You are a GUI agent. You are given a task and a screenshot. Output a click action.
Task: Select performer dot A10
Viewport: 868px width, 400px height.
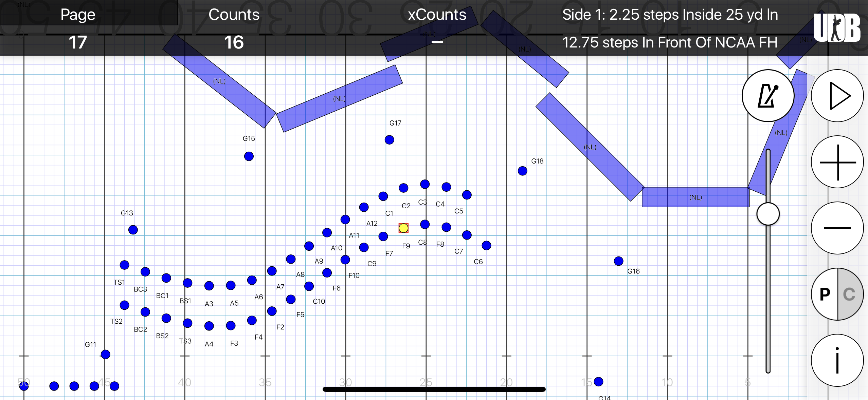pyautogui.click(x=327, y=233)
